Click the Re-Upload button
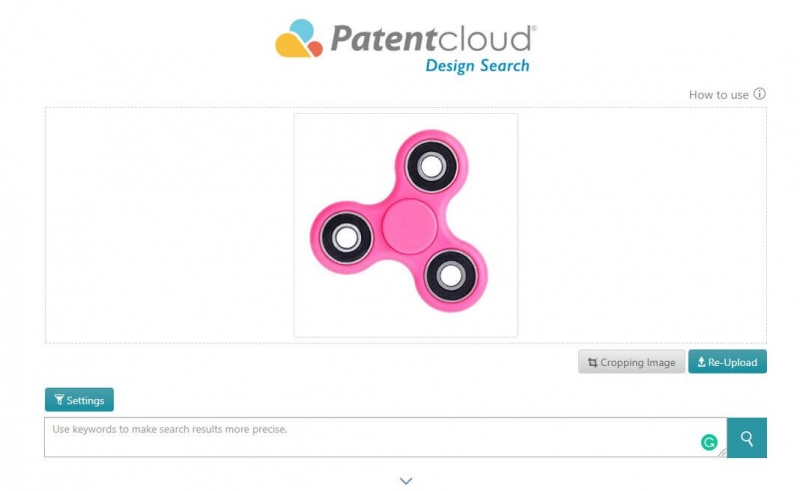Screen dimensions: 800x491 (727, 362)
